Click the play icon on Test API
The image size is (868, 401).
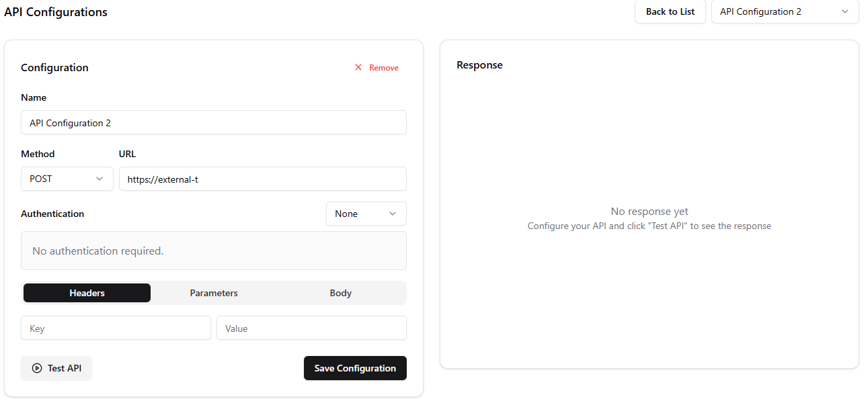[x=36, y=368]
